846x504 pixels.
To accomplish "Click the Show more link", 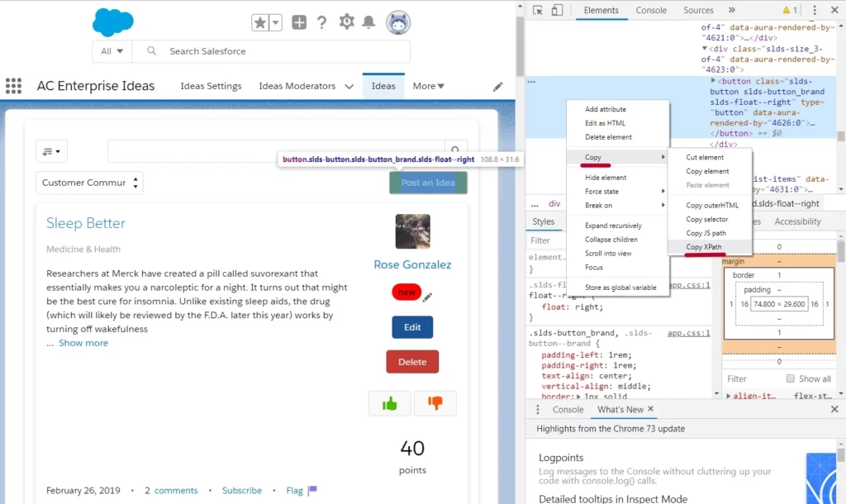I will click(x=83, y=343).
